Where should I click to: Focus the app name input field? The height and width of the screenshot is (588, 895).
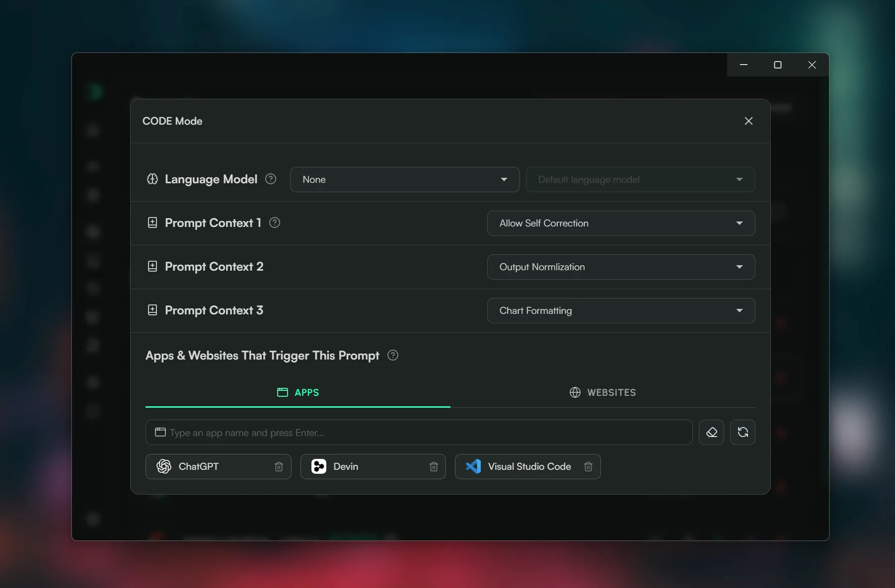pos(419,432)
